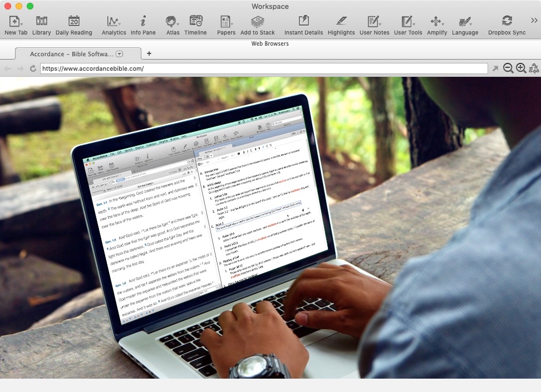This screenshot has width=541, height=392.
Task: Toggle Instant Details panel
Action: pyautogui.click(x=303, y=22)
